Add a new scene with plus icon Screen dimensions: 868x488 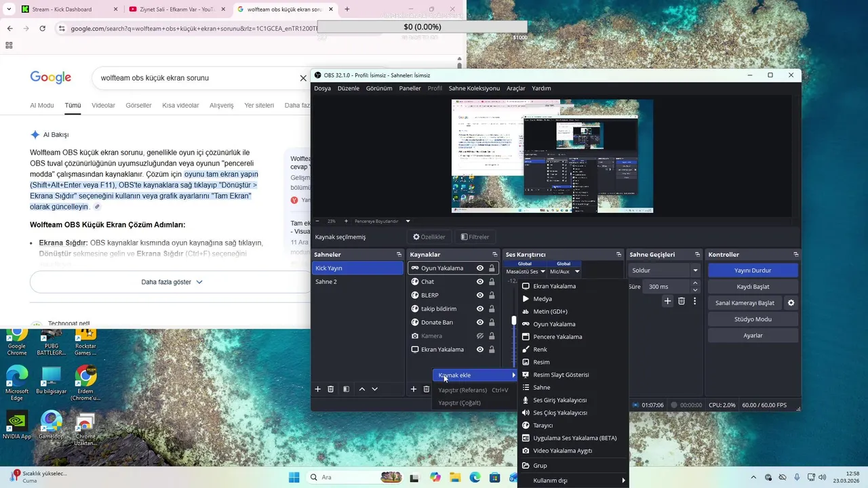pyautogui.click(x=317, y=389)
